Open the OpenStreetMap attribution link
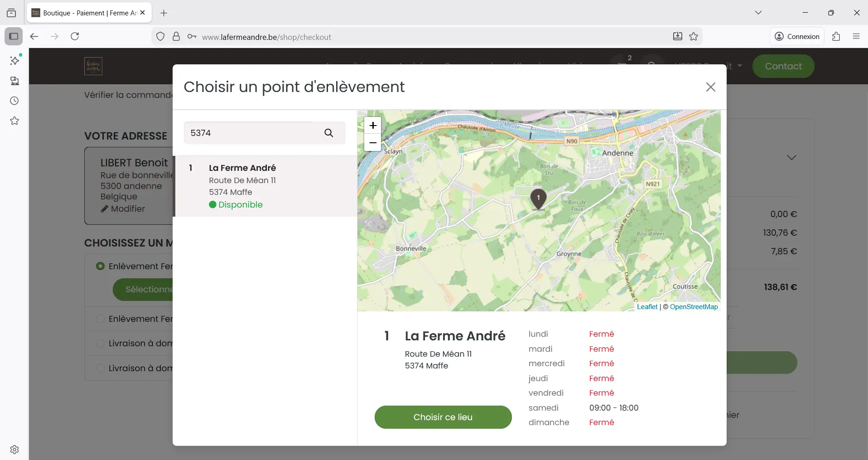Screen dimensions: 868x460 pyautogui.click(x=694, y=307)
